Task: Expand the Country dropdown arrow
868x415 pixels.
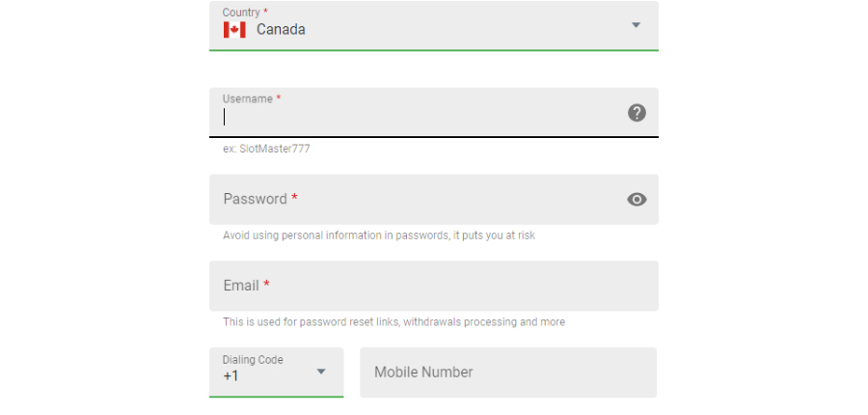Action: pyautogui.click(x=637, y=25)
